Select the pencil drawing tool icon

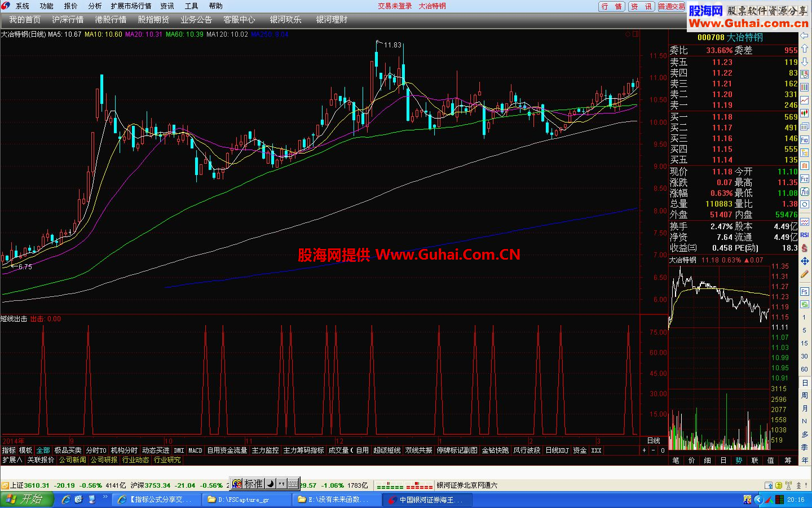click(x=805, y=274)
